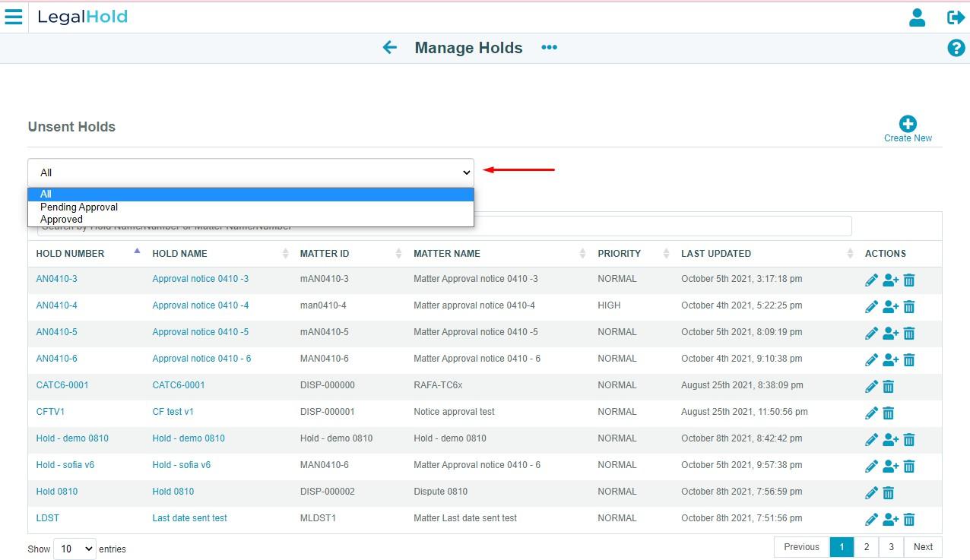Open the CF test v1 hold name link
The width and height of the screenshot is (970, 560).
point(173,412)
